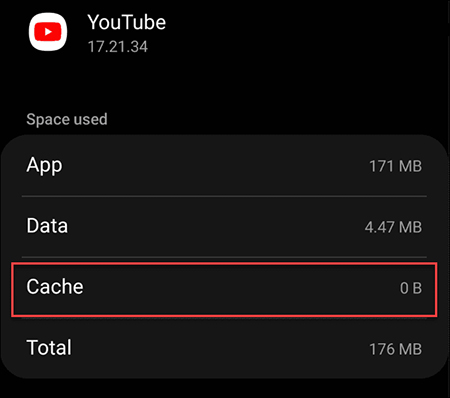Click the divider between Data and Cache
This screenshot has width=450, height=398.
(224, 257)
